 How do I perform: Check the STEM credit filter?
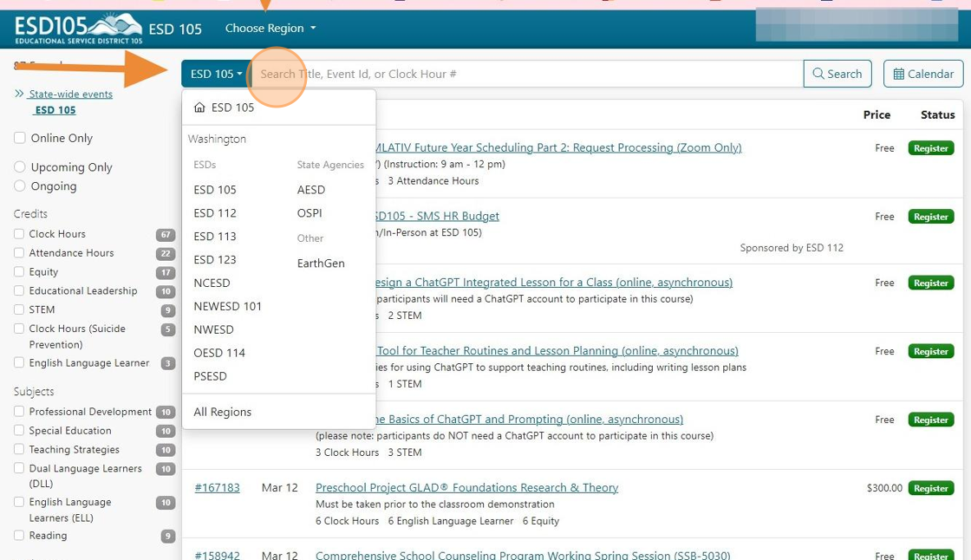19,309
